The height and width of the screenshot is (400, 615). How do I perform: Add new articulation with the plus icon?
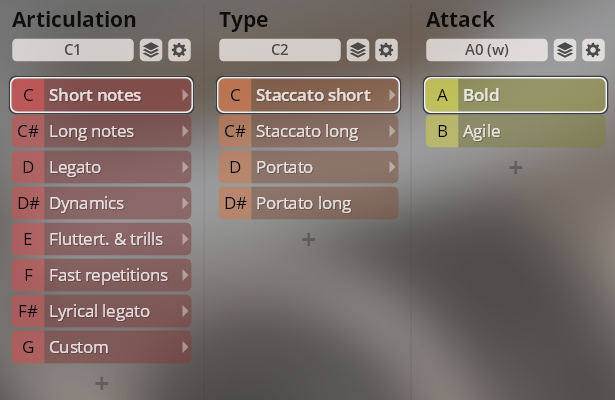[101, 383]
